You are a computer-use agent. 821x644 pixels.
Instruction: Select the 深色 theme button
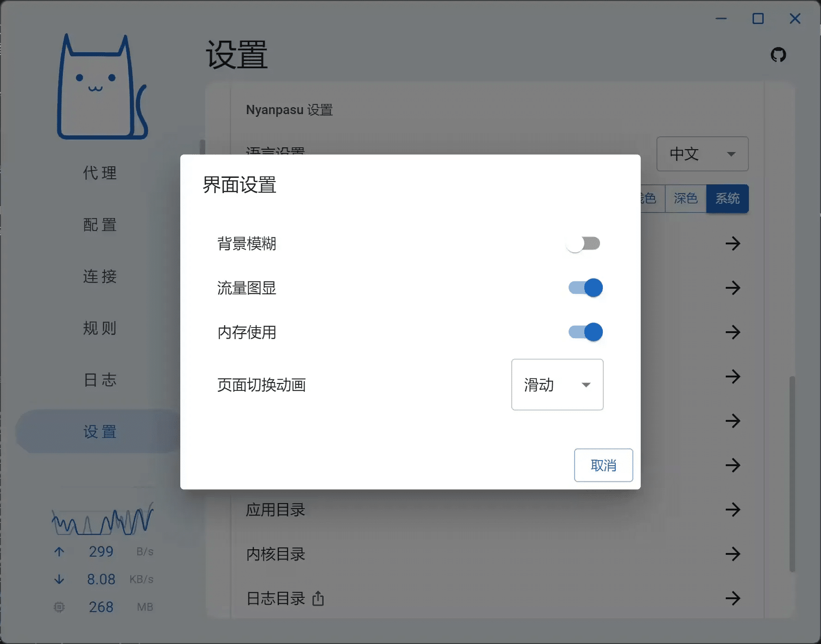(685, 199)
